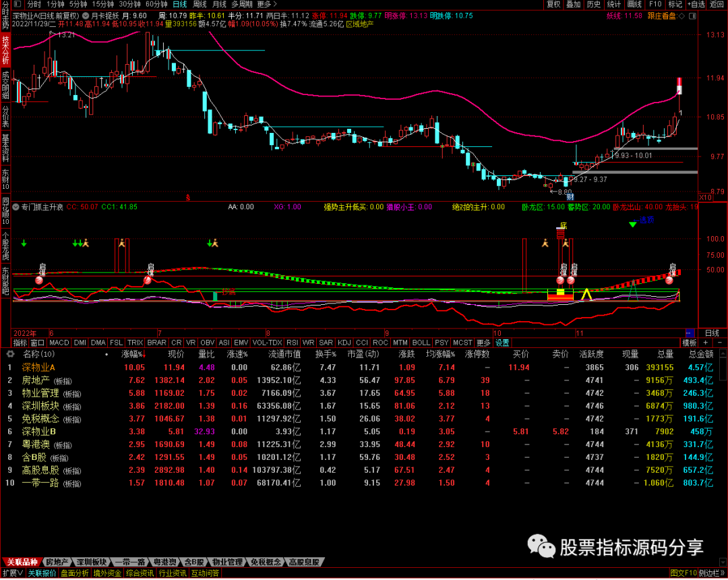Switch to the 60分钟 timeframe
The width and height of the screenshot is (728, 580).
pyautogui.click(x=156, y=4)
